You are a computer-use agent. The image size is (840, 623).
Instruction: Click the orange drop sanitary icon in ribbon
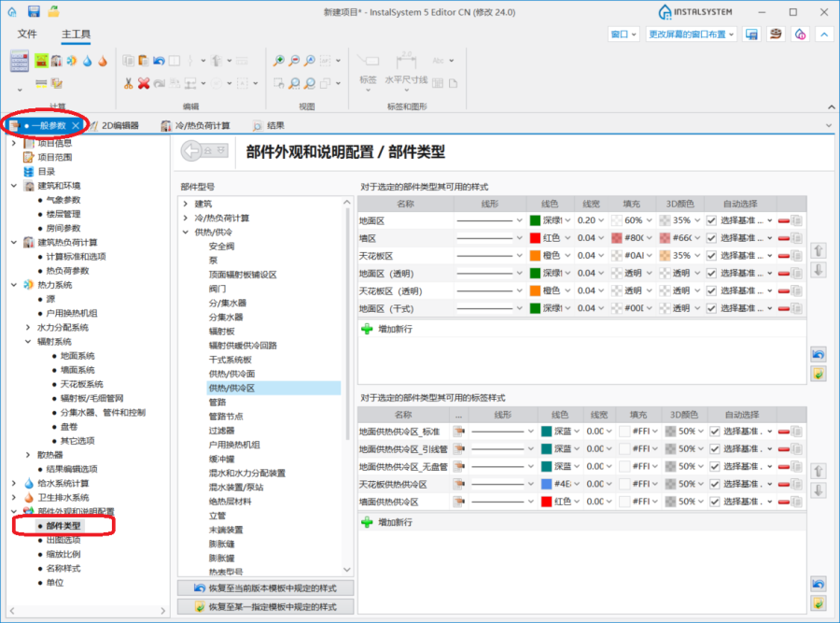[103, 61]
